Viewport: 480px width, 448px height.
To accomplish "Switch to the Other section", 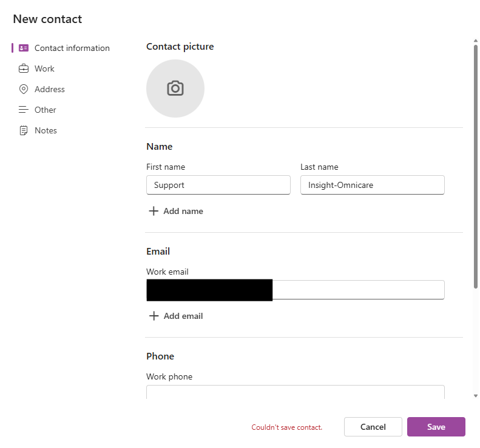I will [x=45, y=110].
